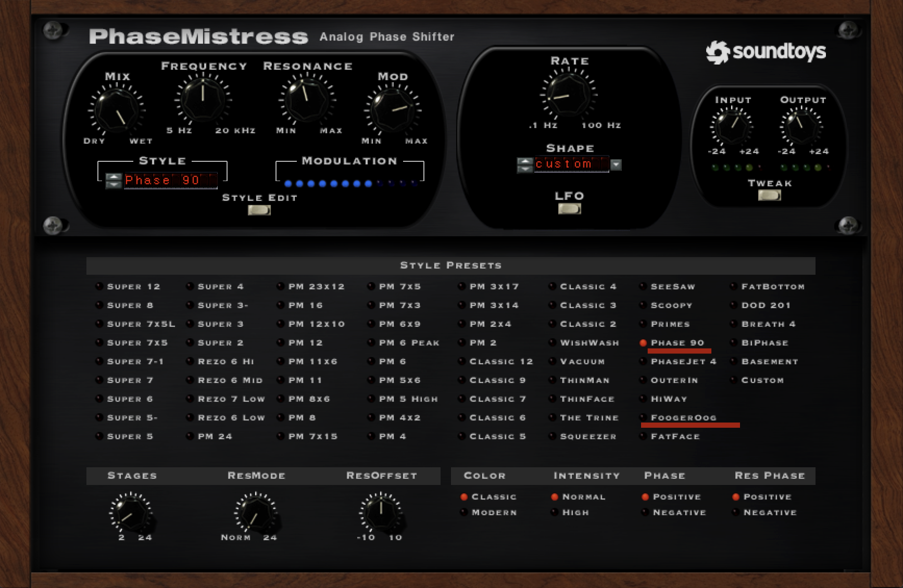The image size is (903, 588).
Task: Select the PM 5 High style preset
Action: 403,399
